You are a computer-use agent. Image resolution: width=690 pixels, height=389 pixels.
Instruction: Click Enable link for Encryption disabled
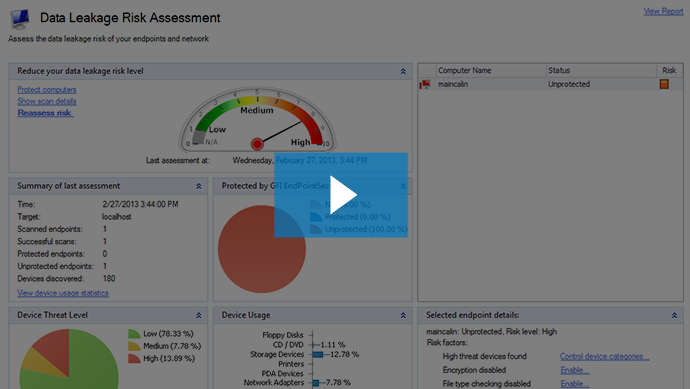click(574, 370)
